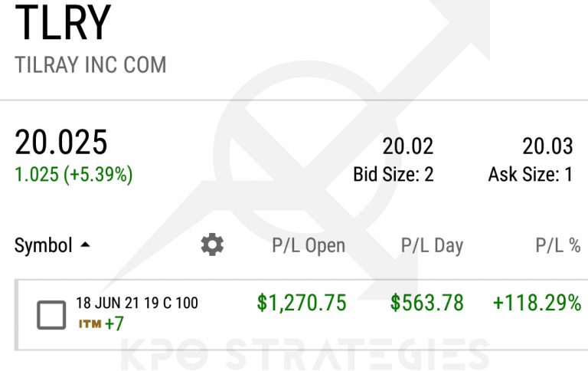The width and height of the screenshot is (588, 371).
Task: Tap the TLRY ticker title
Action: pos(63,24)
